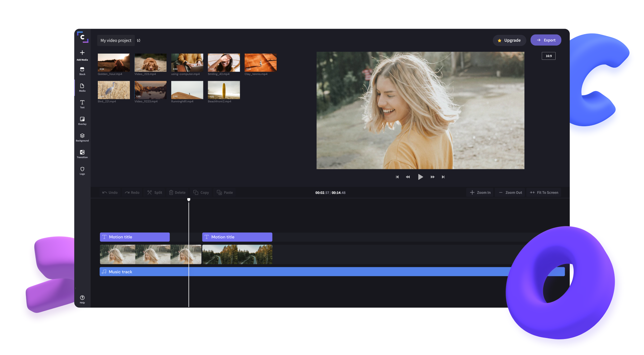The width and height of the screenshot is (644, 355).
Task: Click the Stock media icon in sidebar
Action: pyautogui.click(x=82, y=71)
